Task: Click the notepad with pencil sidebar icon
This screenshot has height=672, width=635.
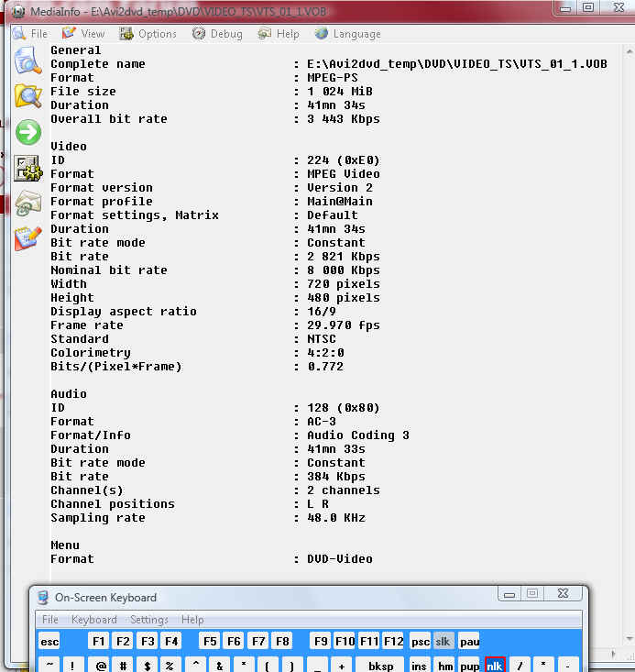Action: (28, 238)
